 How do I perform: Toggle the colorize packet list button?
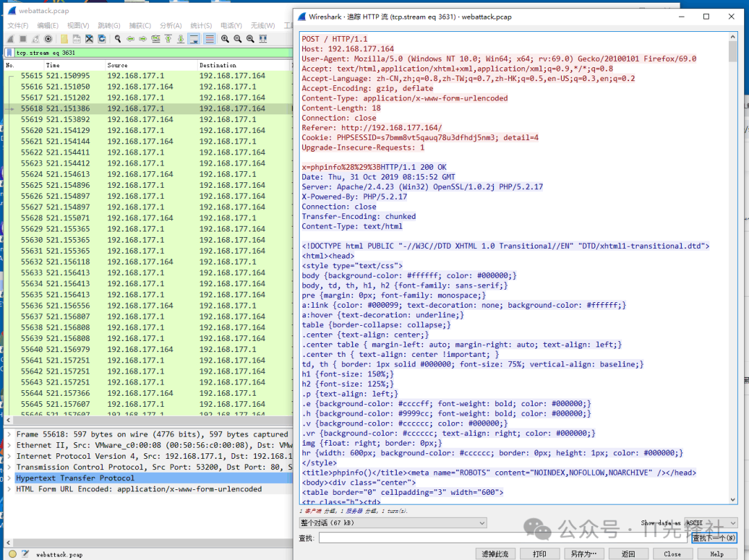(x=209, y=39)
